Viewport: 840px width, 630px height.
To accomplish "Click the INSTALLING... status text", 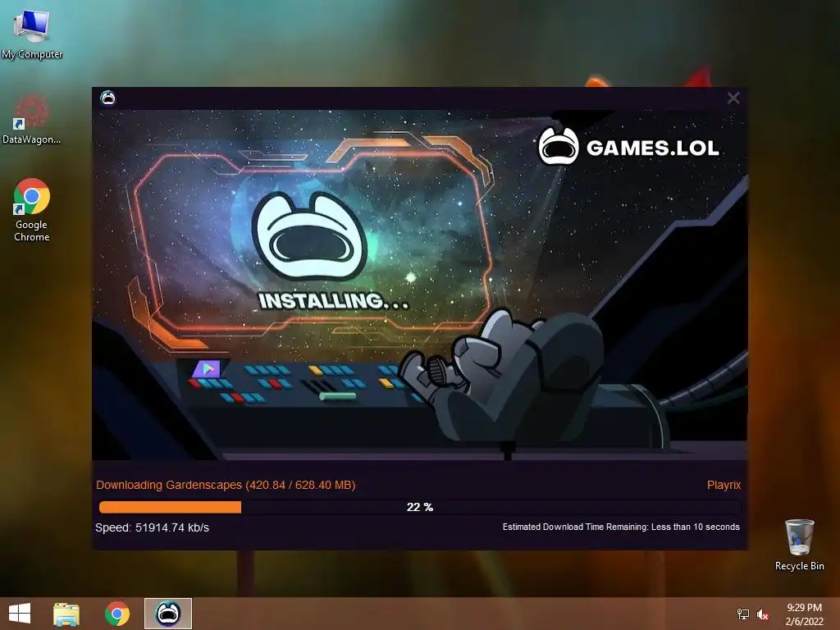I will (333, 300).
